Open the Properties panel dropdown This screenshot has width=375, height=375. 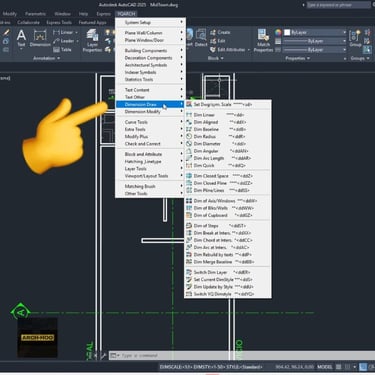click(x=297, y=58)
